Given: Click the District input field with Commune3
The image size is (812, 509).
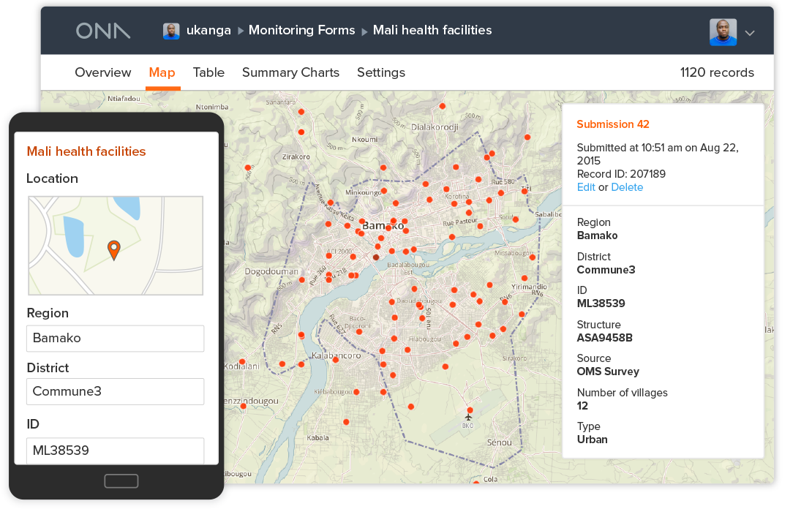Looking at the screenshot, I should [115, 391].
